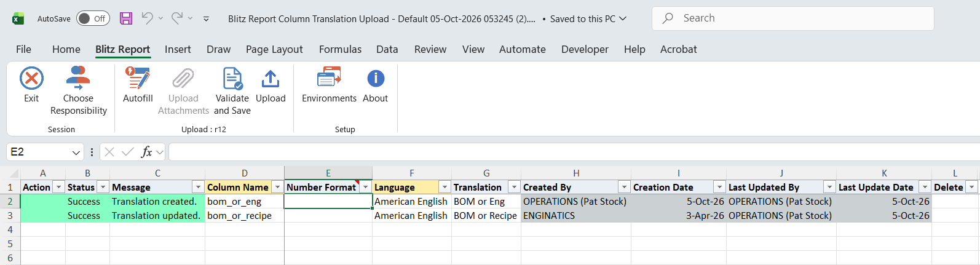Switch to the Acrobat tab
980x265 pixels.
tap(679, 49)
